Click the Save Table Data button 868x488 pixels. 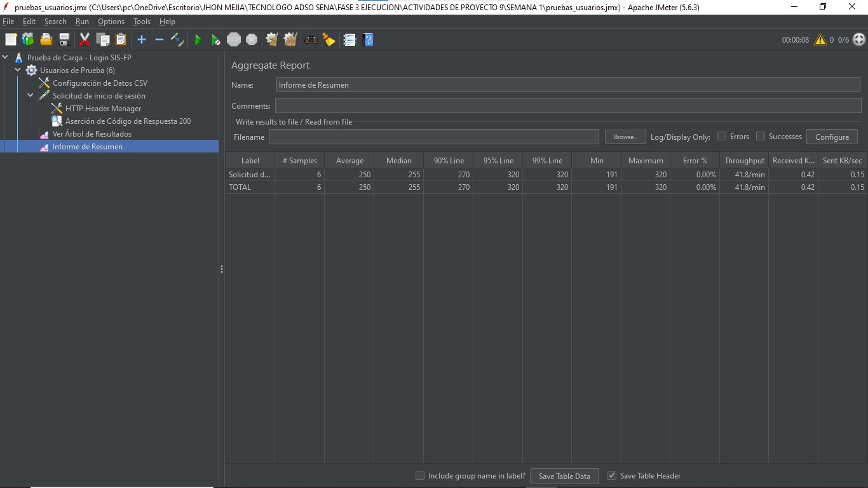(x=564, y=476)
